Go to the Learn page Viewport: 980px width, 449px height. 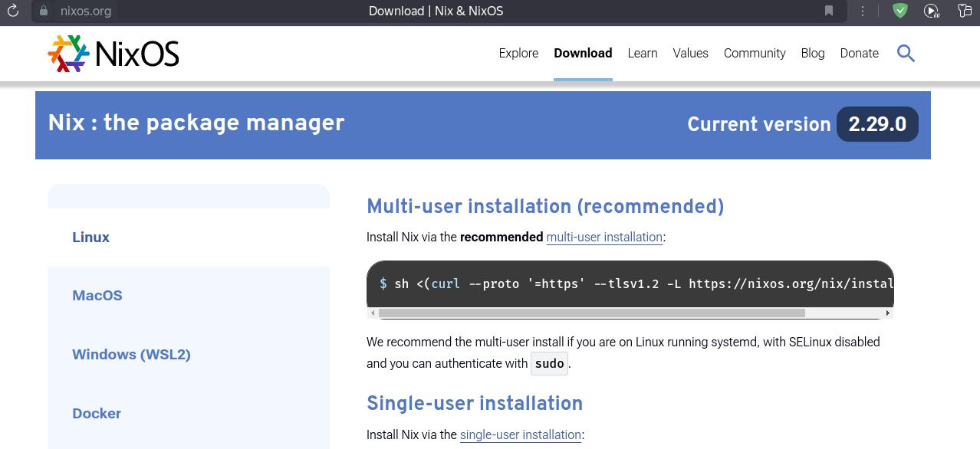coord(642,53)
